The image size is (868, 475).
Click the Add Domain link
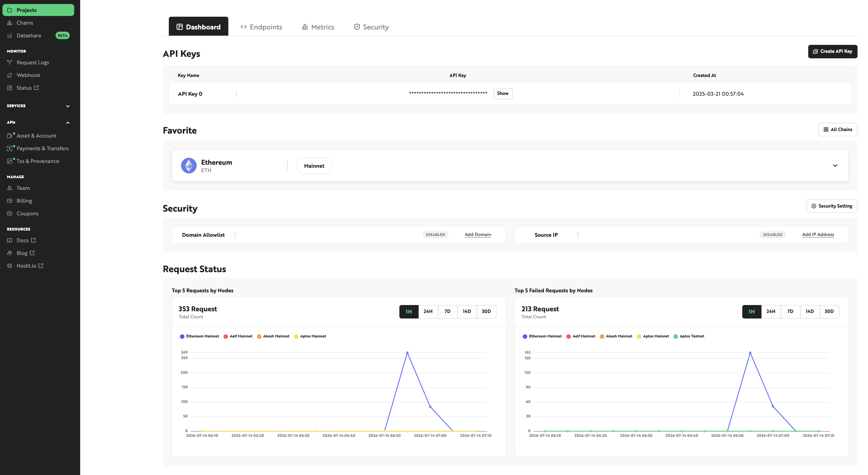(x=478, y=235)
